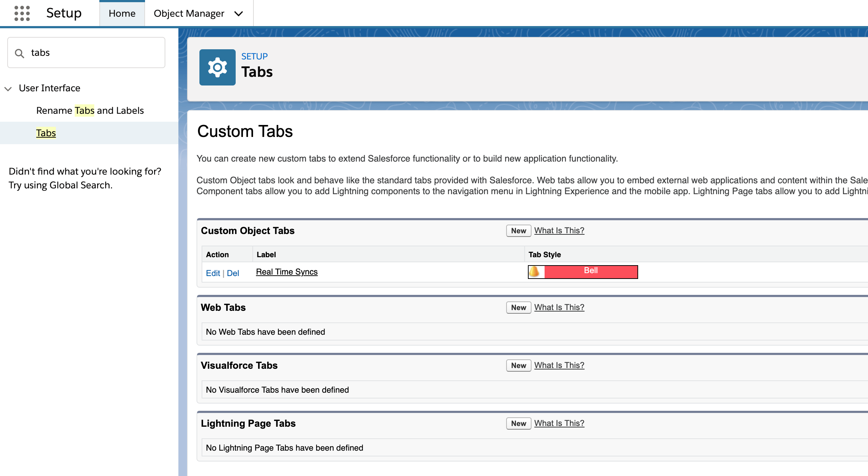Image resolution: width=868 pixels, height=476 pixels.
Task: Delete the Real Time Syncs tab
Action: 233,273
